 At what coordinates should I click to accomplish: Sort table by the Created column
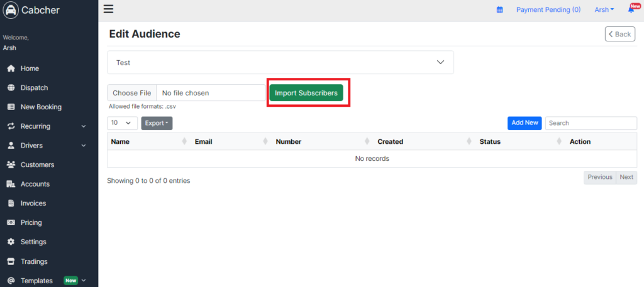[x=425, y=141]
